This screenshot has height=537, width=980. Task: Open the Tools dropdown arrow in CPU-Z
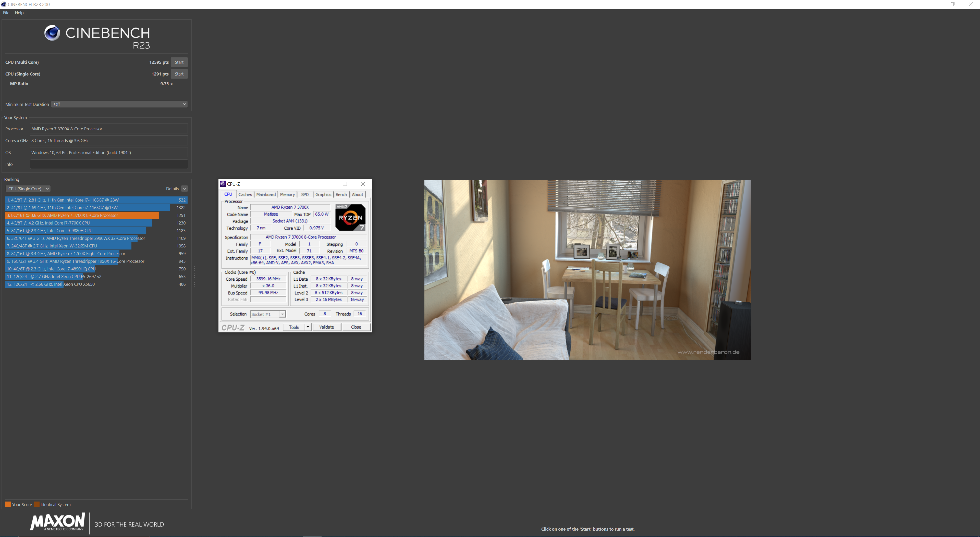coord(308,327)
